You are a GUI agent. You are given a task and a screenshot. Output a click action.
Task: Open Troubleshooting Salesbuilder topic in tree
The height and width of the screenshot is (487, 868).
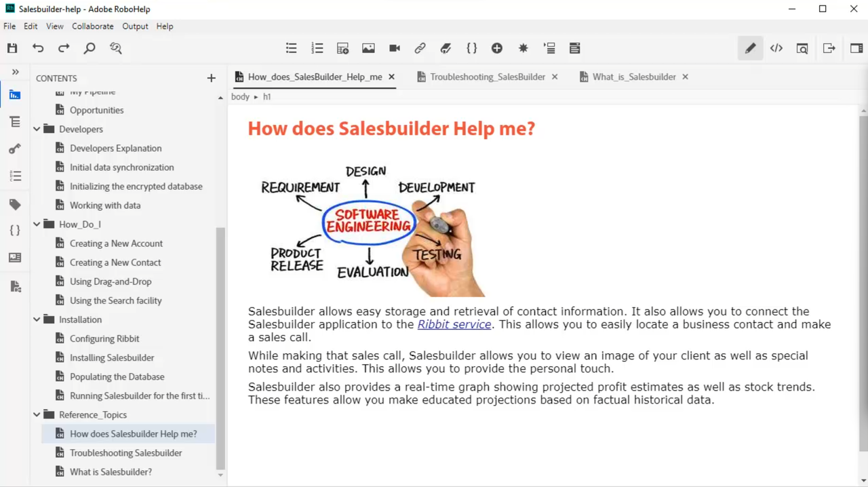tap(125, 452)
